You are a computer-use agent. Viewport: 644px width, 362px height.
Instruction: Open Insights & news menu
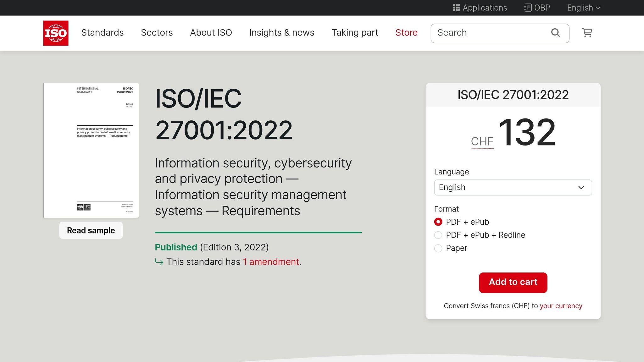(x=282, y=33)
